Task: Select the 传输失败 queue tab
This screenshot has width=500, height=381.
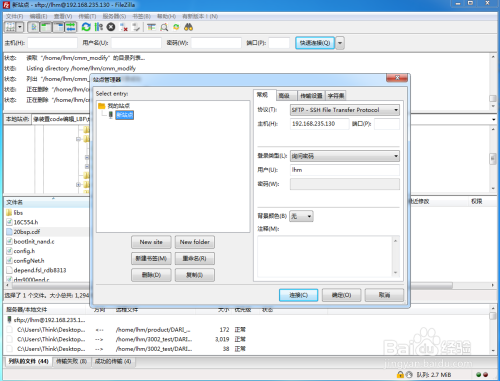Action: (71, 361)
